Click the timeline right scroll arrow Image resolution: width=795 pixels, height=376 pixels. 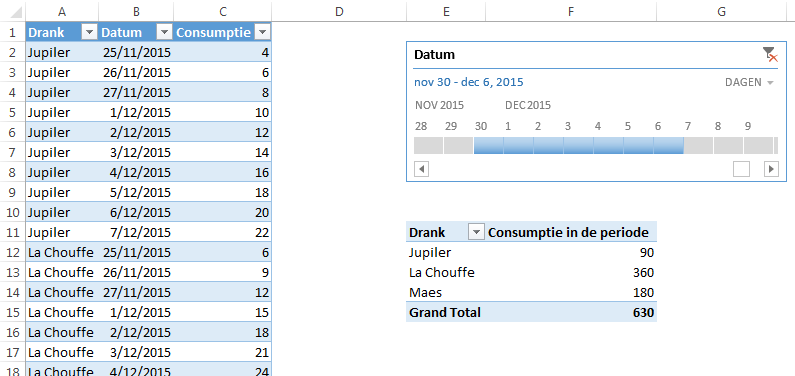(x=771, y=169)
